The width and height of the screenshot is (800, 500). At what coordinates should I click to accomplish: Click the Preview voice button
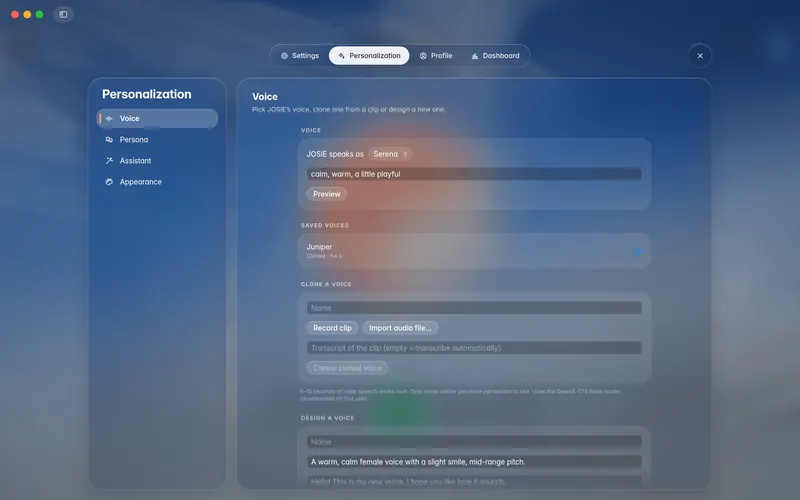pyautogui.click(x=327, y=194)
